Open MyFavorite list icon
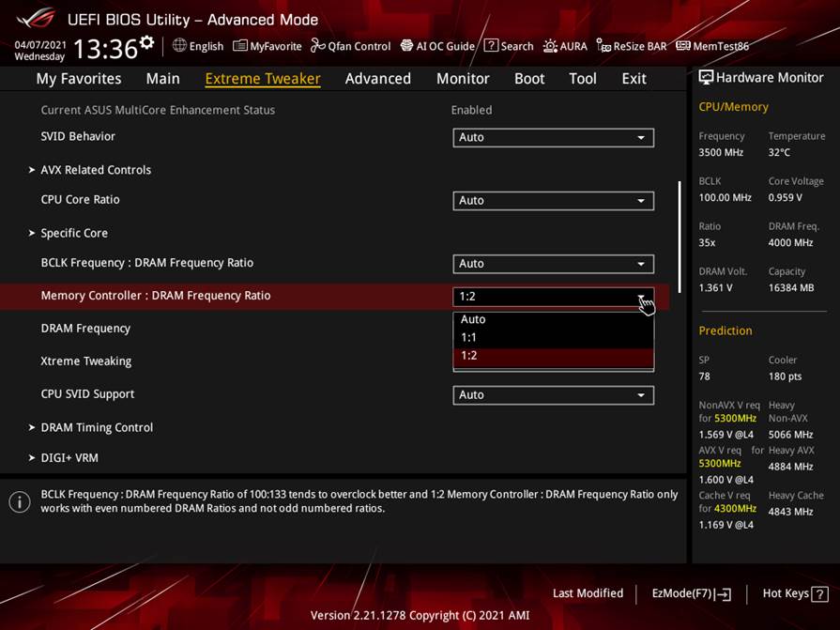The image size is (840, 630). [x=240, y=46]
